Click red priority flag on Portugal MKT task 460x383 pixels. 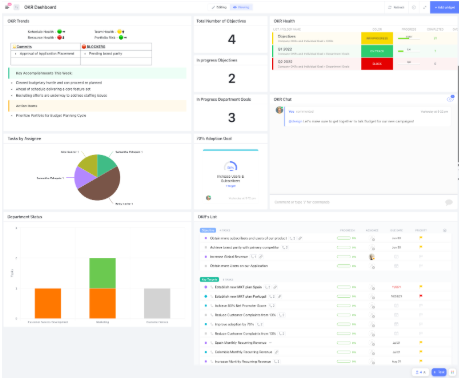[421, 296]
